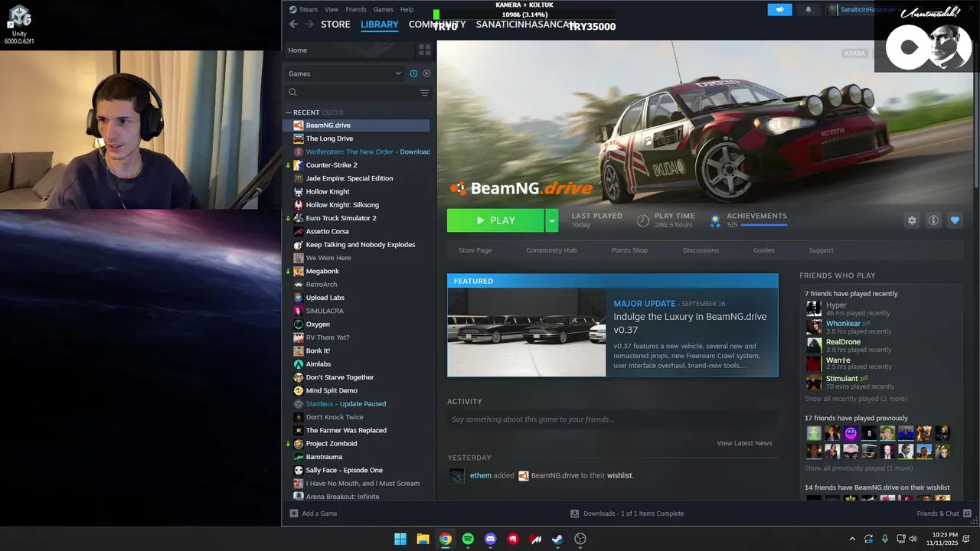980x551 pixels.
Task: Open the Home library button
Action: coord(348,50)
